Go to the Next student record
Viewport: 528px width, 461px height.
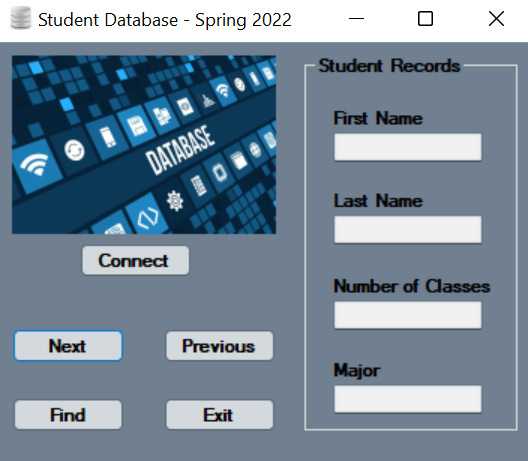[x=68, y=346]
